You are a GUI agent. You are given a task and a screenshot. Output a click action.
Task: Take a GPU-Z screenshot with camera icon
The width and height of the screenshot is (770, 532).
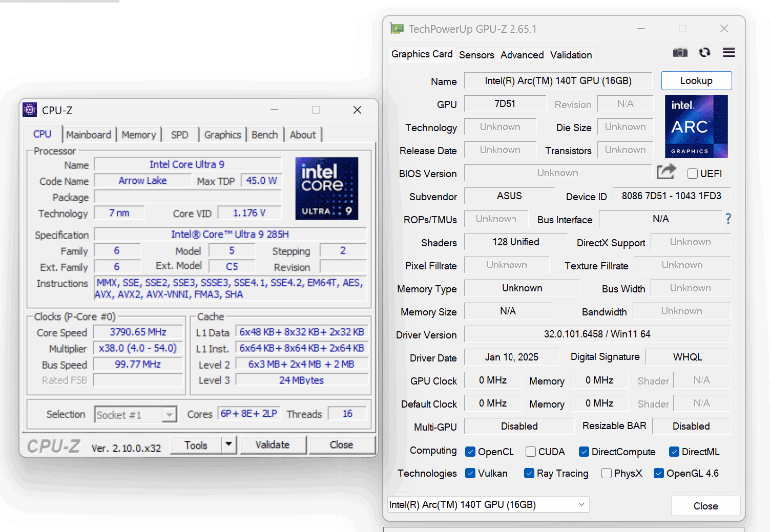pyautogui.click(x=680, y=52)
